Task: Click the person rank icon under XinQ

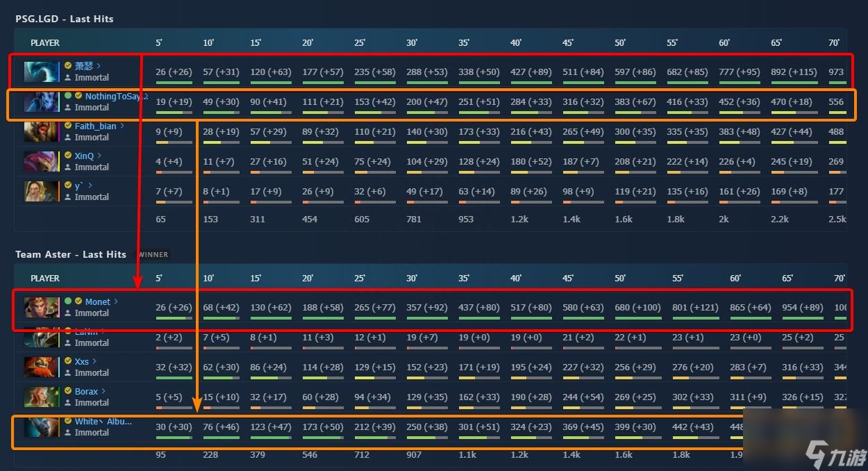Action: pyautogui.click(x=68, y=167)
